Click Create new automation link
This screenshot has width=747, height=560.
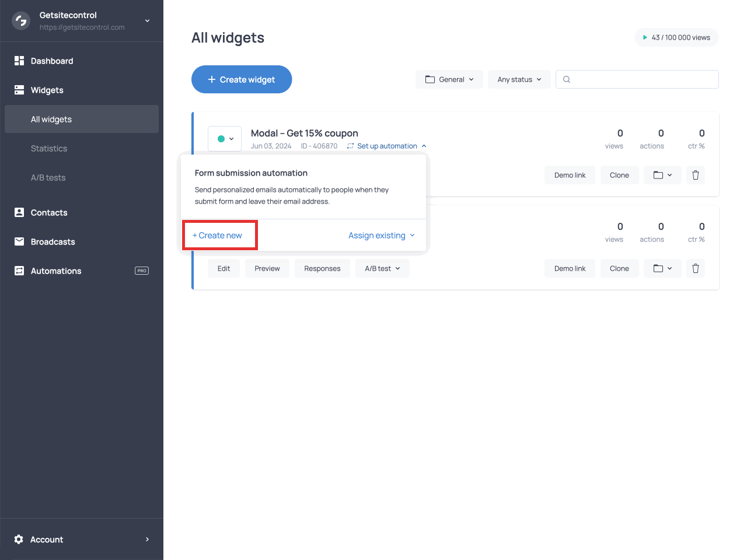[218, 236]
